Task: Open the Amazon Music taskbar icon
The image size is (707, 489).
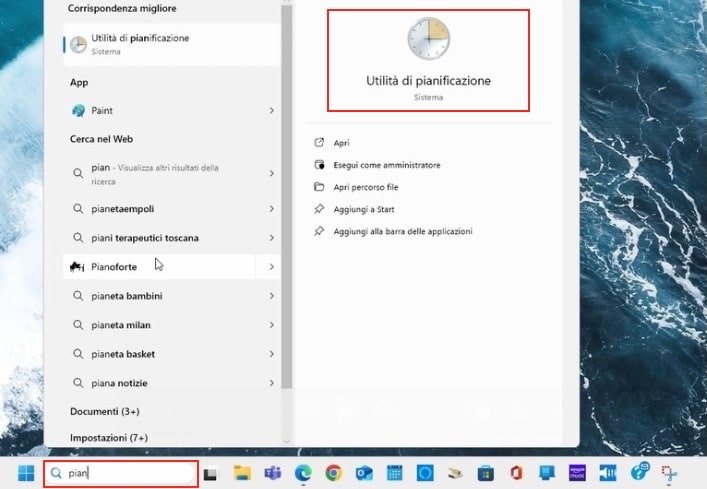Action: [x=578, y=473]
